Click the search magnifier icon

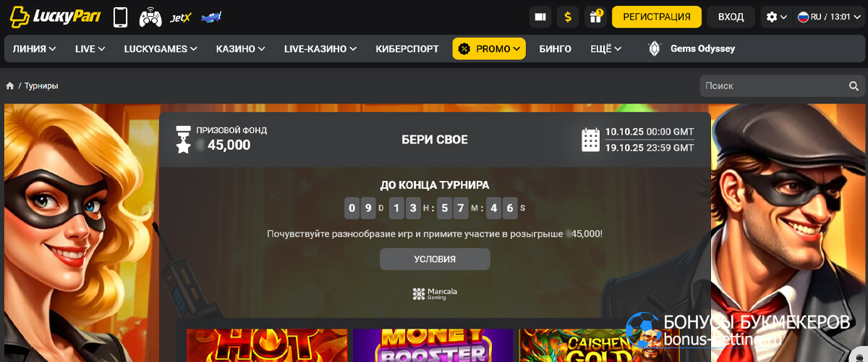click(x=854, y=85)
